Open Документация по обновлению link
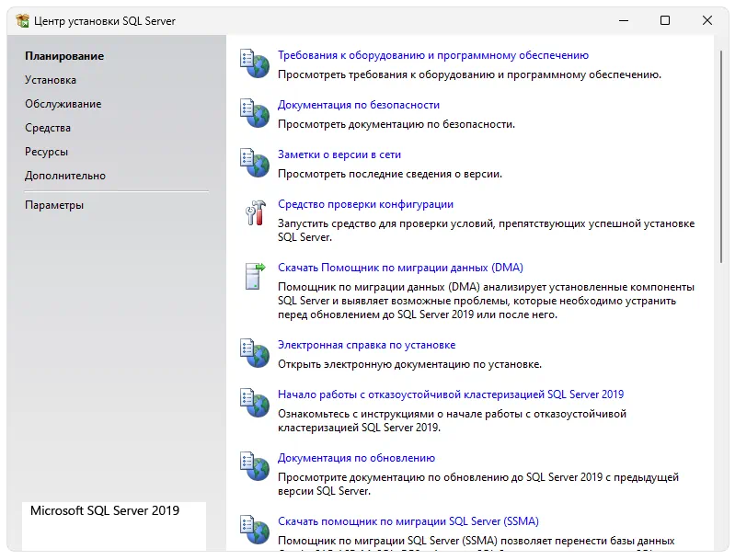Image resolution: width=735 pixels, height=560 pixels. coord(356,458)
